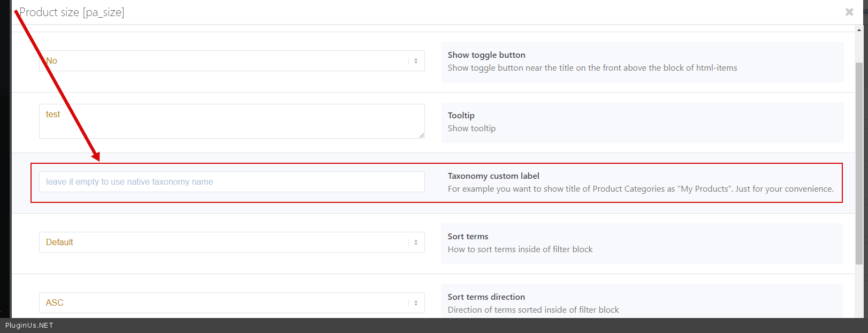Click the 'Direction of terms sorted' description text

(533, 310)
